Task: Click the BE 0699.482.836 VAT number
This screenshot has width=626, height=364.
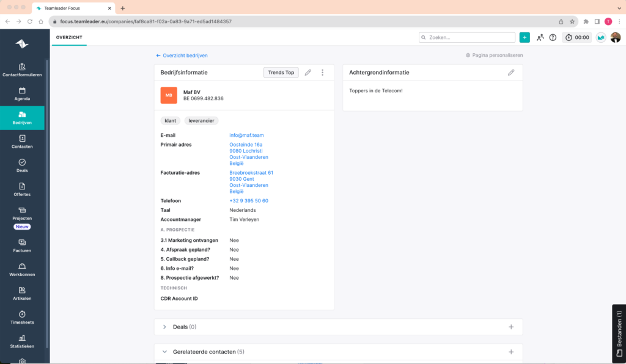Action: (x=203, y=98)
